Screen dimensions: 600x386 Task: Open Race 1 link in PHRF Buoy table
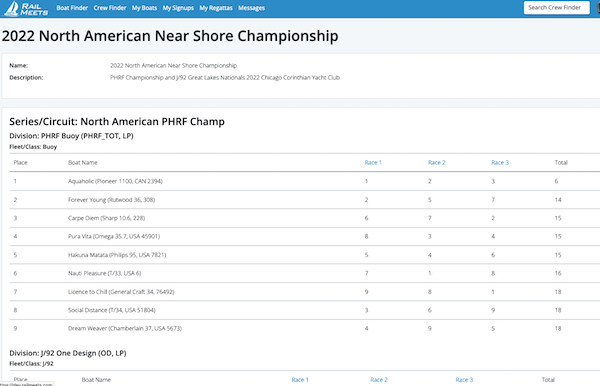[x=373, y=163]
